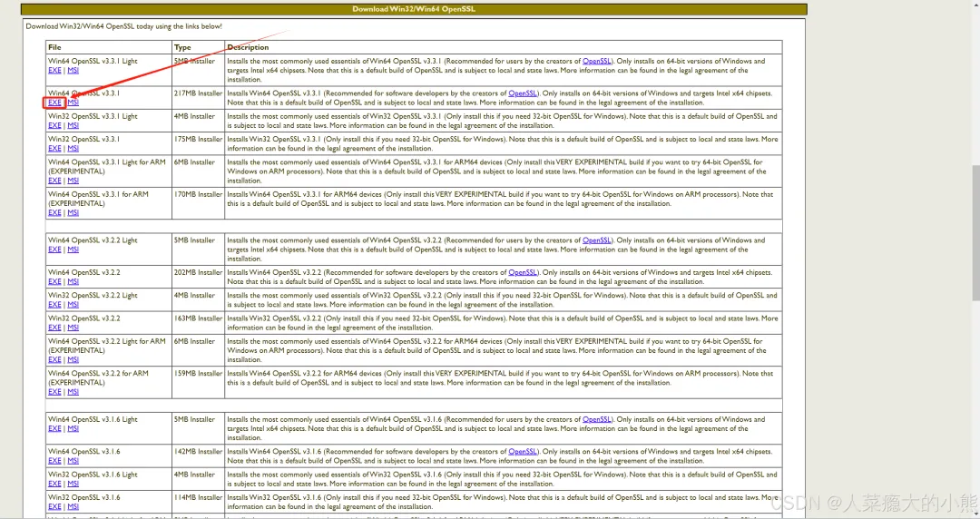Get EXE for Win32 OpenSSL v3.1.6 (114MB)

coord(54,507)
